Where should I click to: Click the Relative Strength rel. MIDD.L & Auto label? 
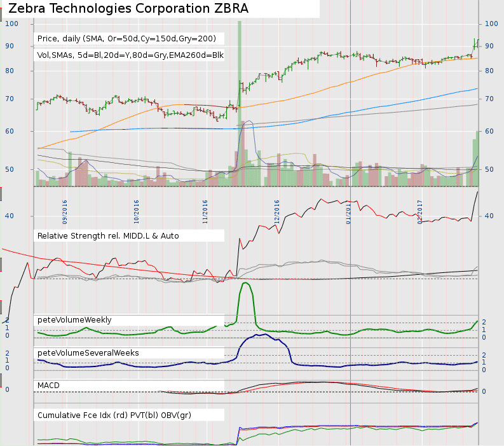108,236
